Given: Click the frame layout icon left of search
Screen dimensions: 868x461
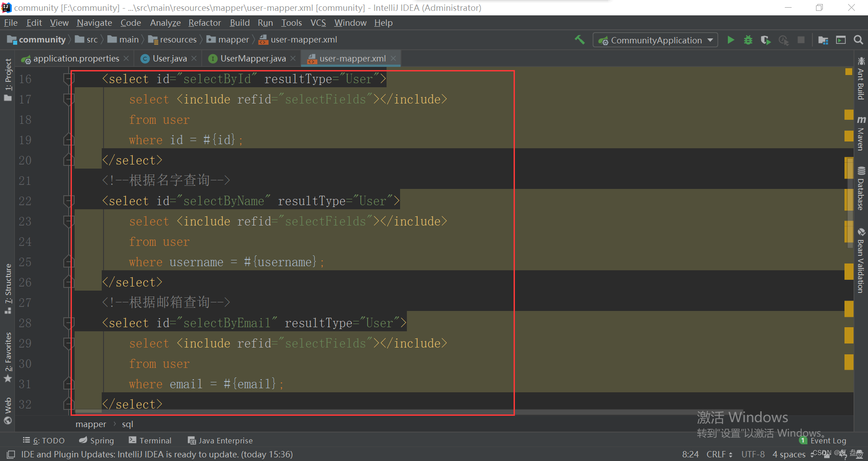Looking at the screenshot, I should pos(841,40).
